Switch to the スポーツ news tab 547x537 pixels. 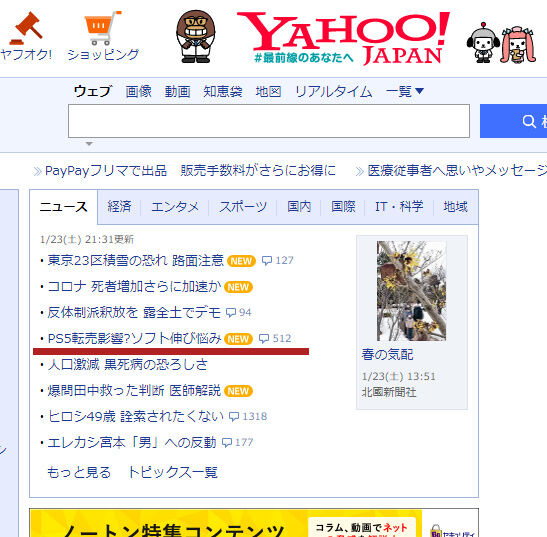coord(243,207)
